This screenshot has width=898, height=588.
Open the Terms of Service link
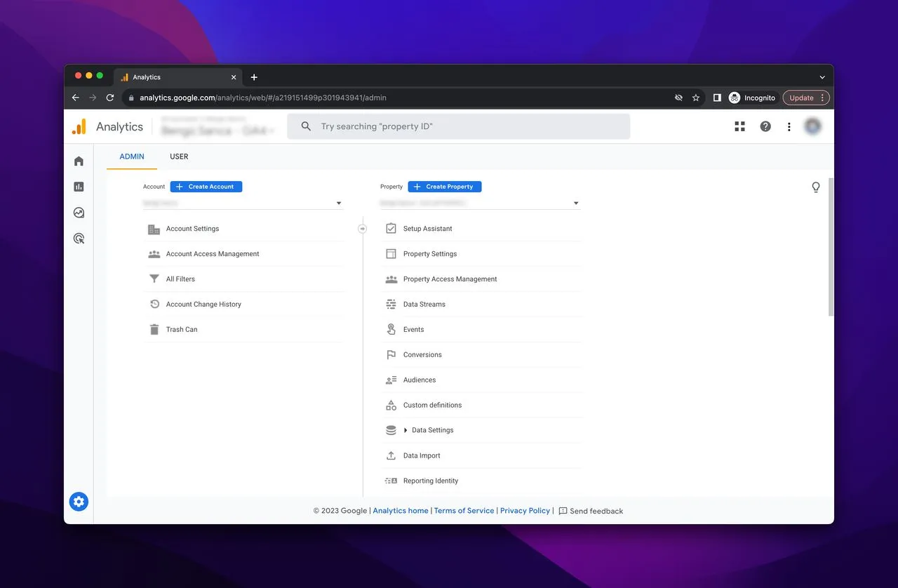click(x=464, y=511)
